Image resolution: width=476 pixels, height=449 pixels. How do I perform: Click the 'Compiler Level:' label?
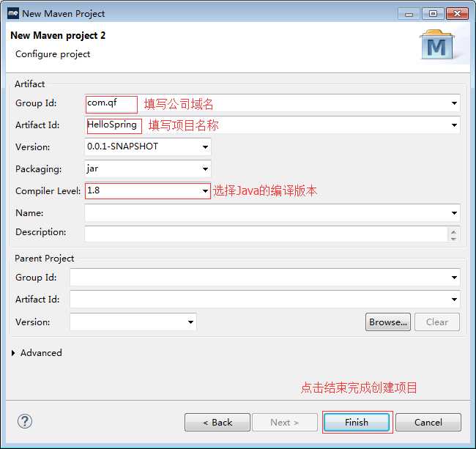(48, 191)
